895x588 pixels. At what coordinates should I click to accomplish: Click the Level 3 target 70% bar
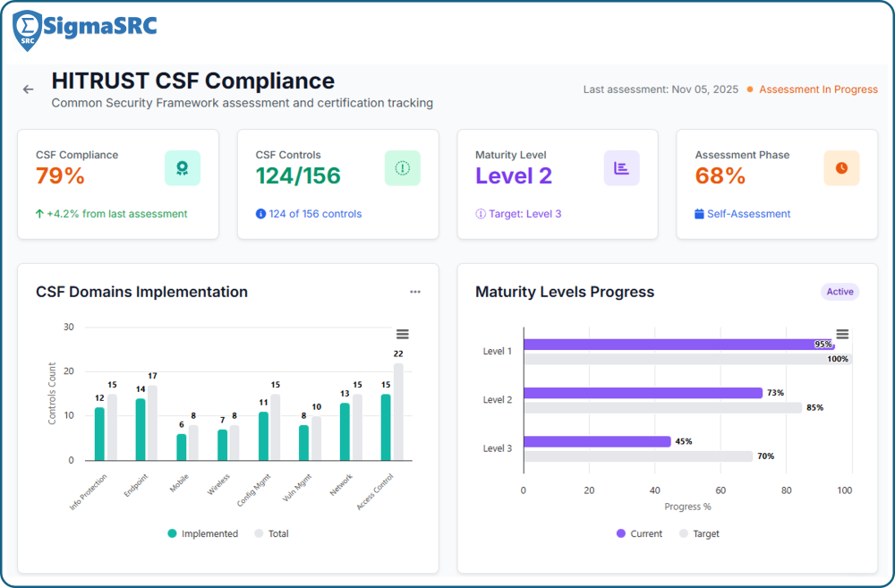(x=639, y=456)
